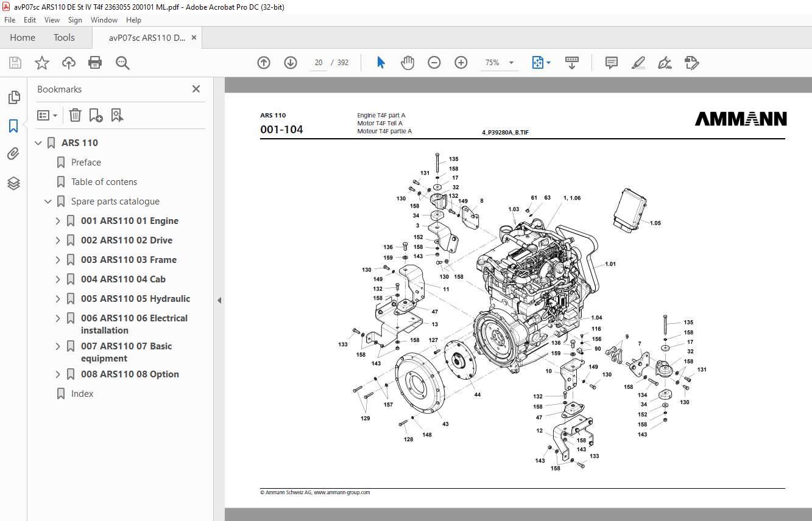This screenshot has width=812, height=521.
Task: Click the Bookmarks panel ribbon icon
Action: pyautogui.click(x=13, y=126)
